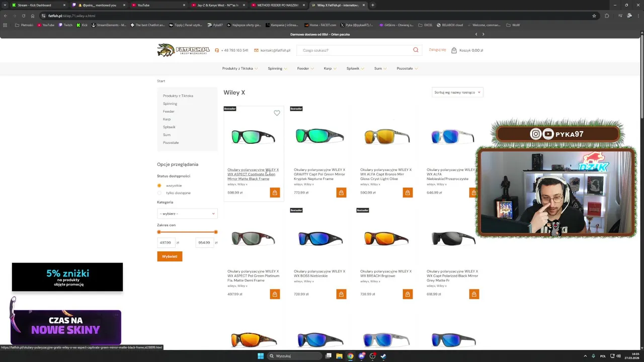644x362 pixels.
Task: Open Steam from the taskbar
Action: 383,356
